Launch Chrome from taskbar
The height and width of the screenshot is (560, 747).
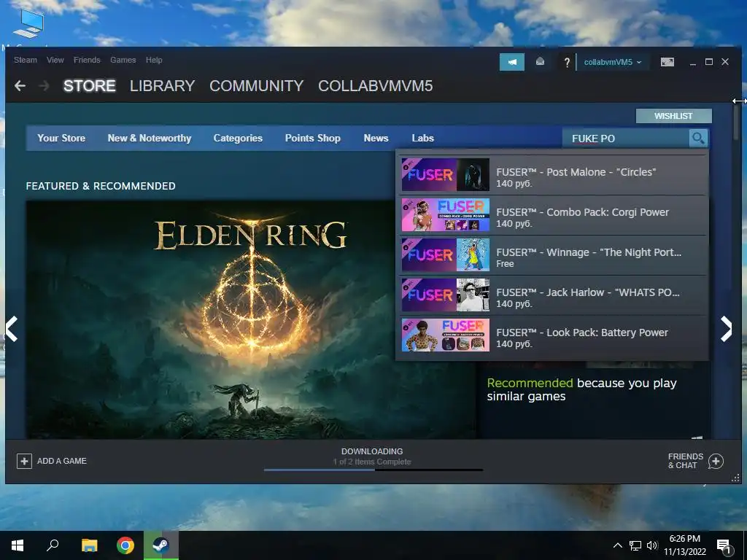pyautogui.click(x=125, y=545)
